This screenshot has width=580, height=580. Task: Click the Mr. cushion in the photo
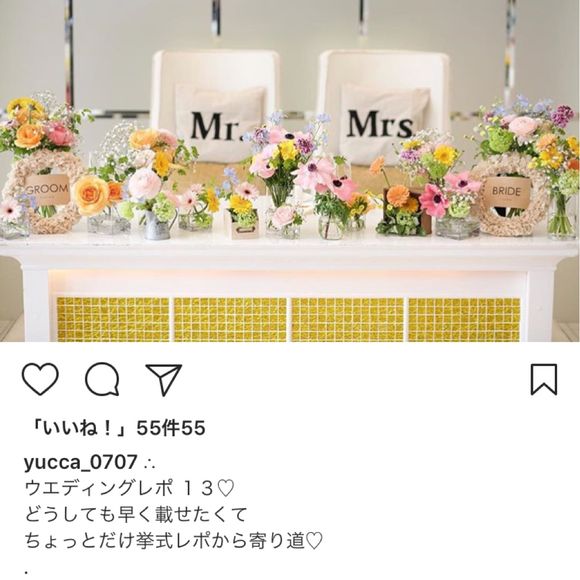tap(220, 124)
